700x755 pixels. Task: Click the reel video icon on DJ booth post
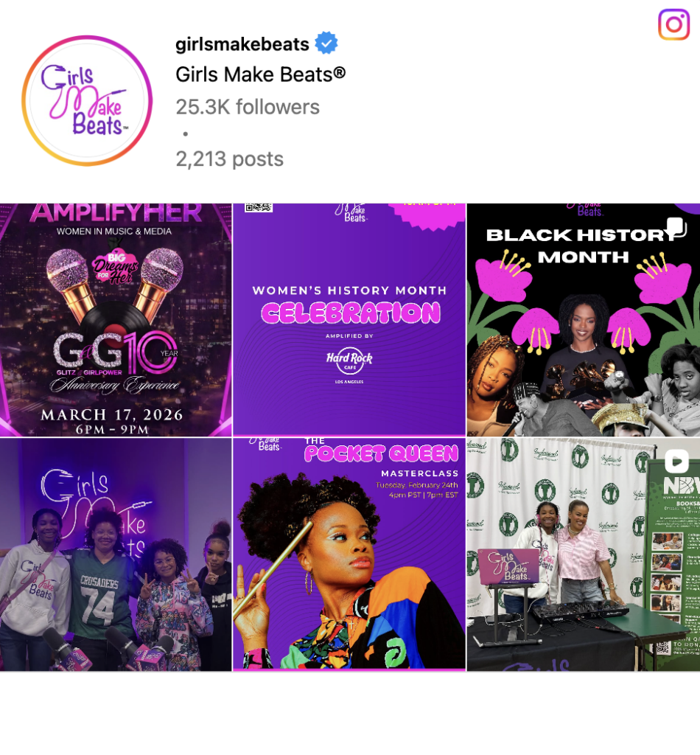pos(676,462)
